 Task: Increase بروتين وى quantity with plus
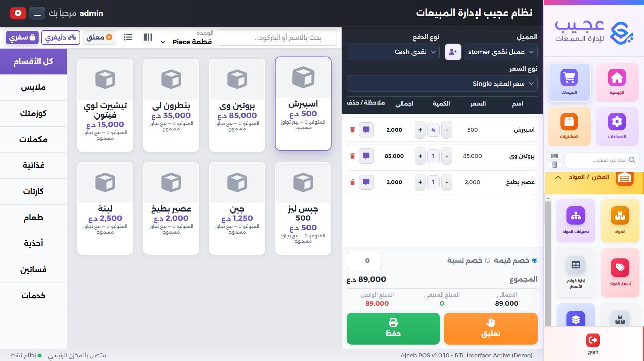[x=420, y=156]
